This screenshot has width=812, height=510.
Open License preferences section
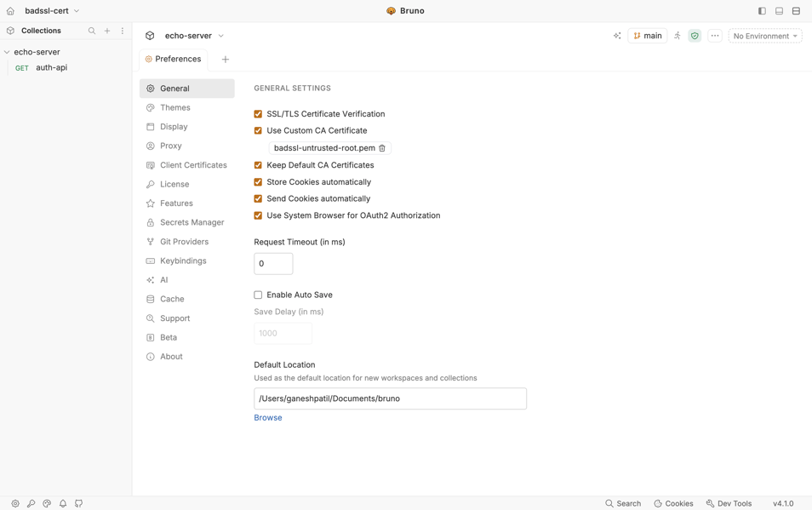[x=187, y=184]
